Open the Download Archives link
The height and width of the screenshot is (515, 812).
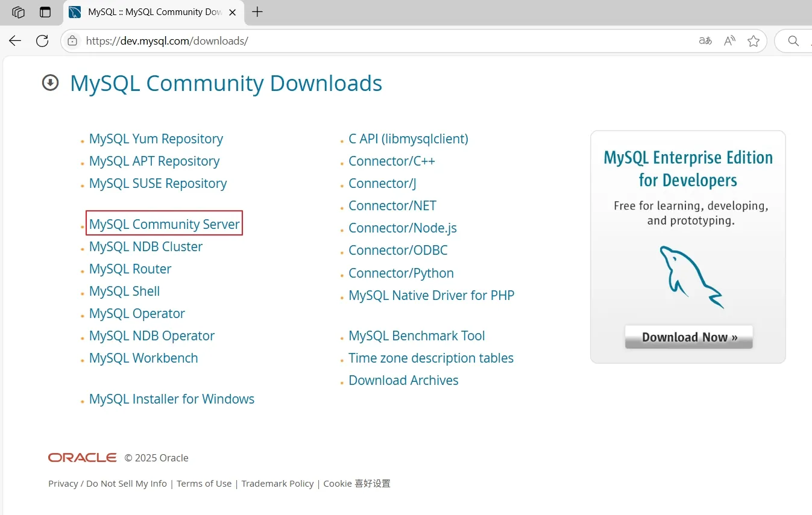(403, 380)
